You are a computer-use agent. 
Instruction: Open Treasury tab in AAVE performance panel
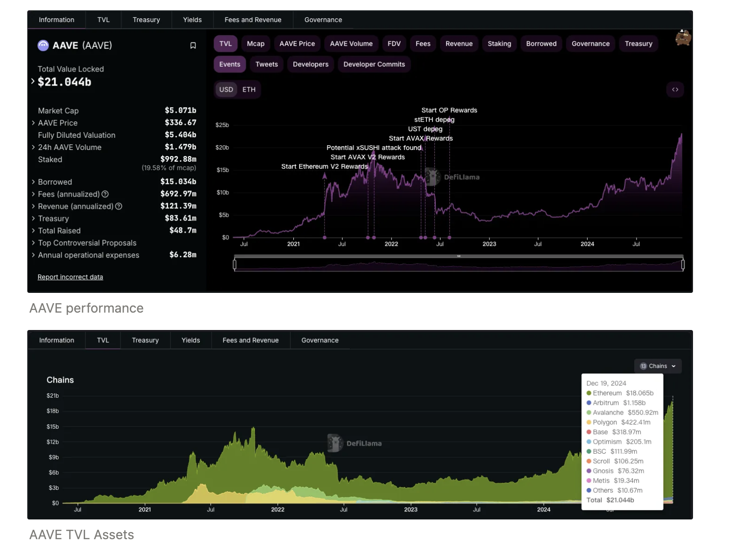(146, 20)
